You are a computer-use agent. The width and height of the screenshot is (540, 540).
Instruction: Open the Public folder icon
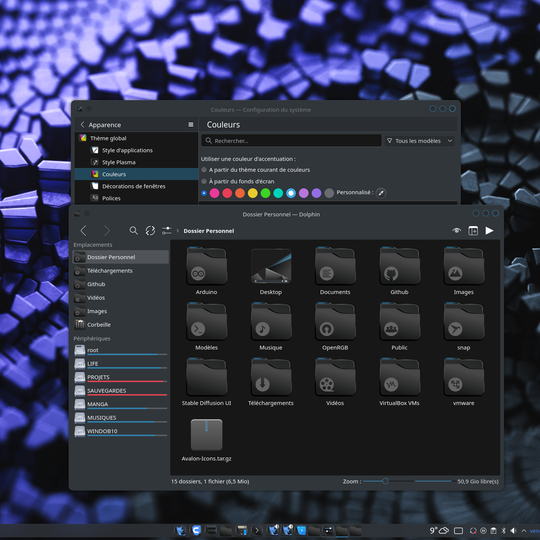(x=399, y=321)
